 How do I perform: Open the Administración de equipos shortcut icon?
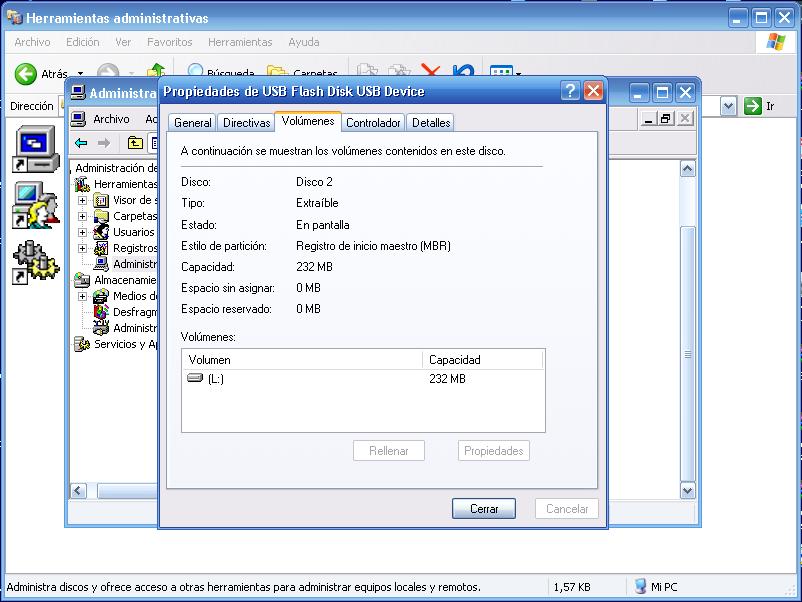(x=36, y=148)
